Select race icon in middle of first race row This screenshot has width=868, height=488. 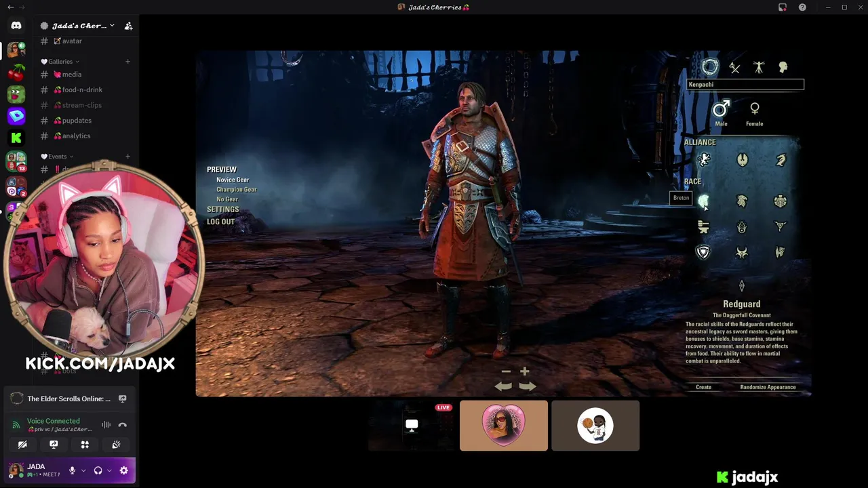click(742, 201)
